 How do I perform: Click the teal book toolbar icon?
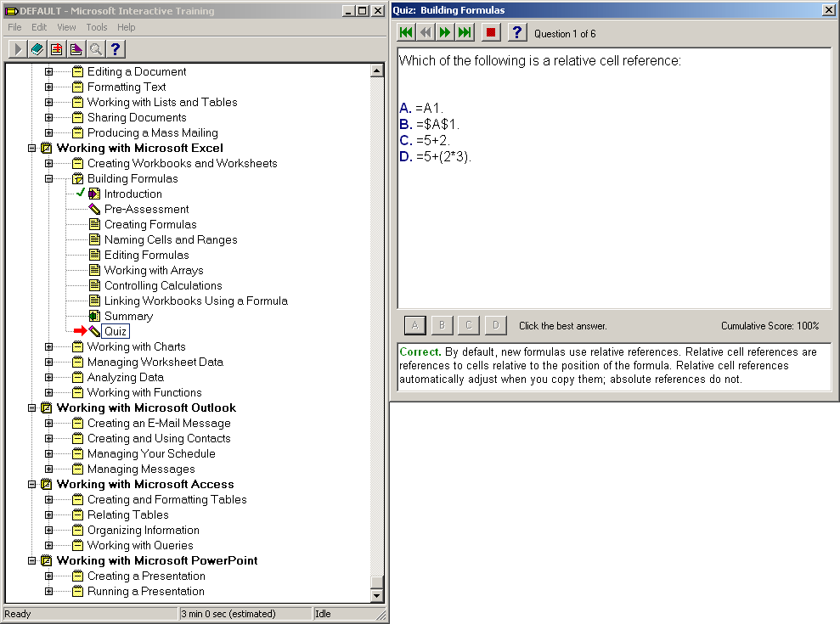click(37, 49)
